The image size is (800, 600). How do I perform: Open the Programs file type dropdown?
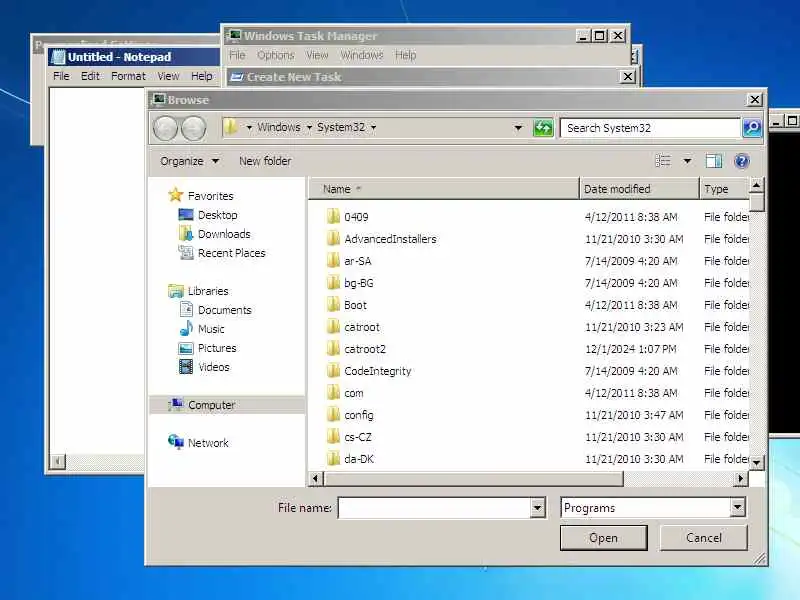click(737, 508)
